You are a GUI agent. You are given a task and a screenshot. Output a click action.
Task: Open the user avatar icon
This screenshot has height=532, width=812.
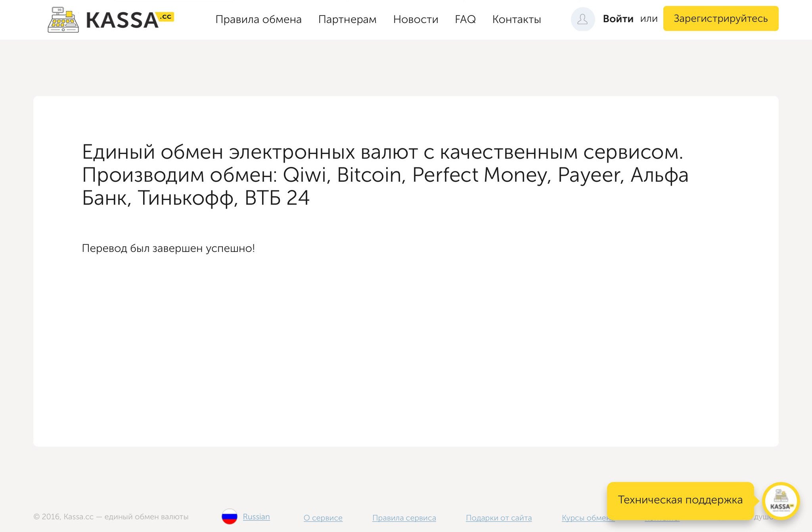coord(582,19)
